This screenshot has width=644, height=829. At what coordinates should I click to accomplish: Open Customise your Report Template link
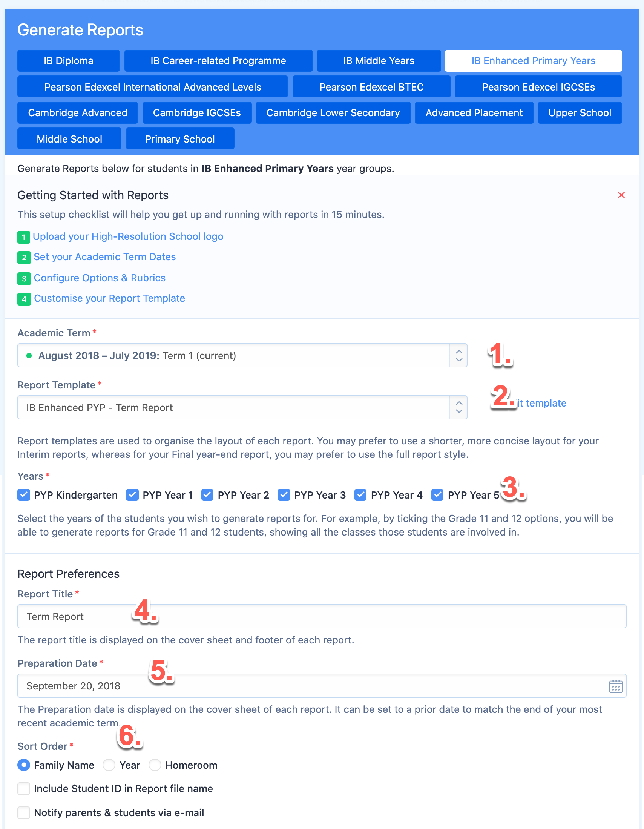click(x=110, y=298)
